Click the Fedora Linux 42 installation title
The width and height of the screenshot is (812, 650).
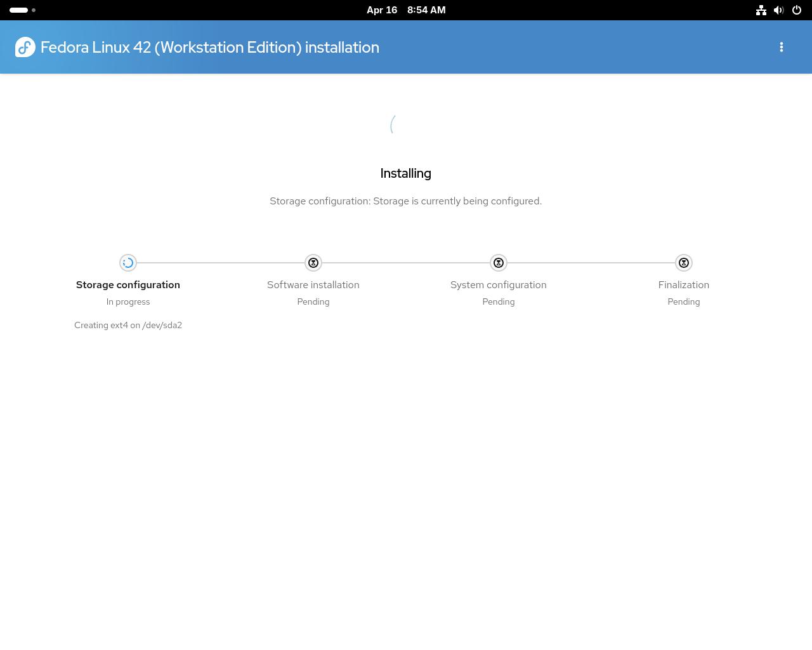click(x=210, y=48)
